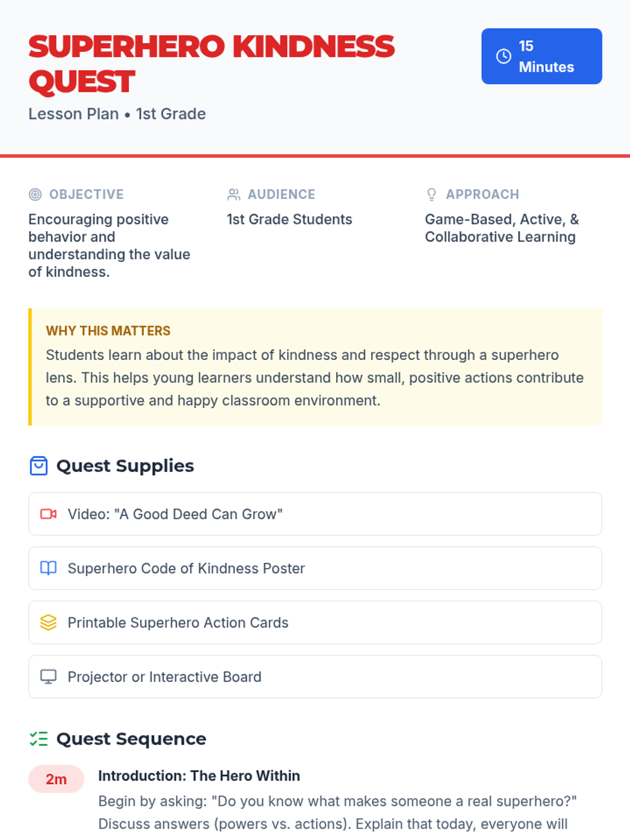Image resolution: width=630 pixels, height=840 pixels.
Task: Click the Quest Sequence section heading
Action: pyautogui.click(x=131, y=739)
